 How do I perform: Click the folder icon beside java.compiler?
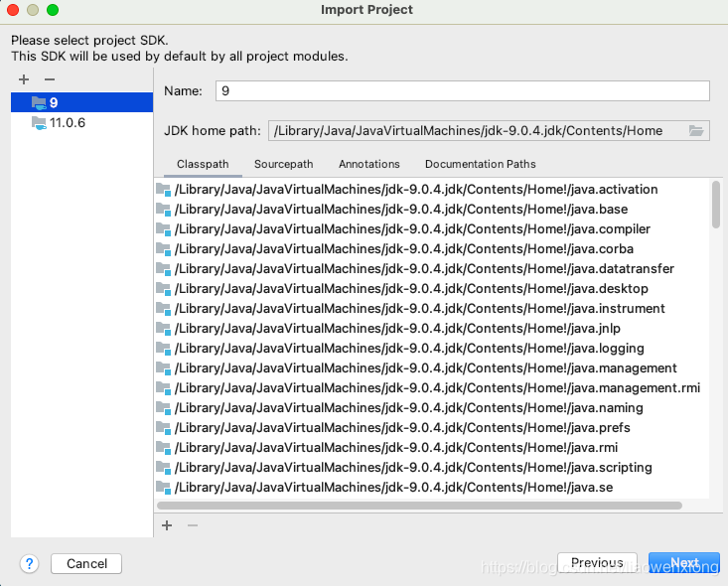coord(164,228)
